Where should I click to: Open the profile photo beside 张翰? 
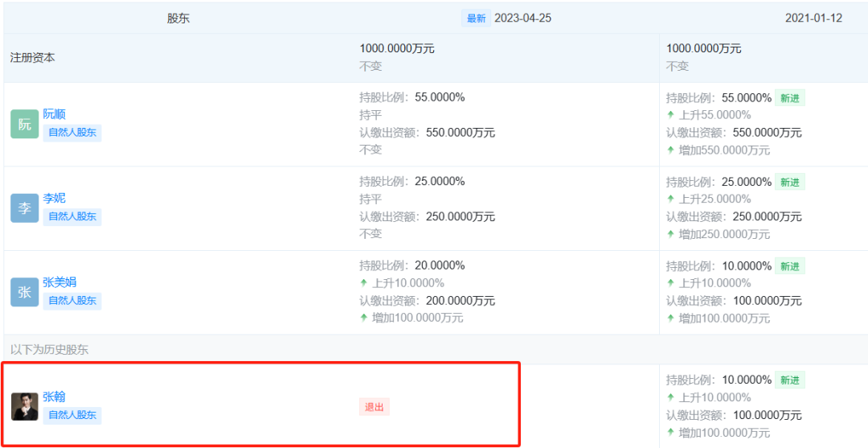coord(24,406)
